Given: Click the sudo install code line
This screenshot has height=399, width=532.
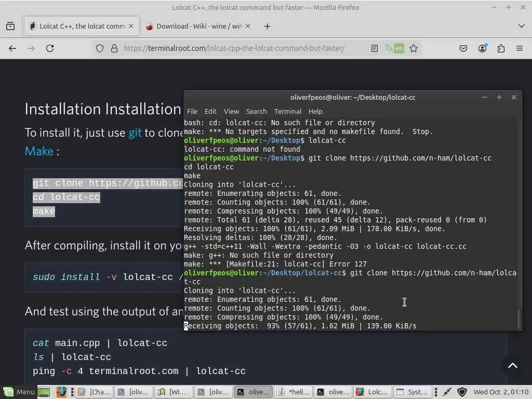Looking at the screenshot, I should coord(108,277).
